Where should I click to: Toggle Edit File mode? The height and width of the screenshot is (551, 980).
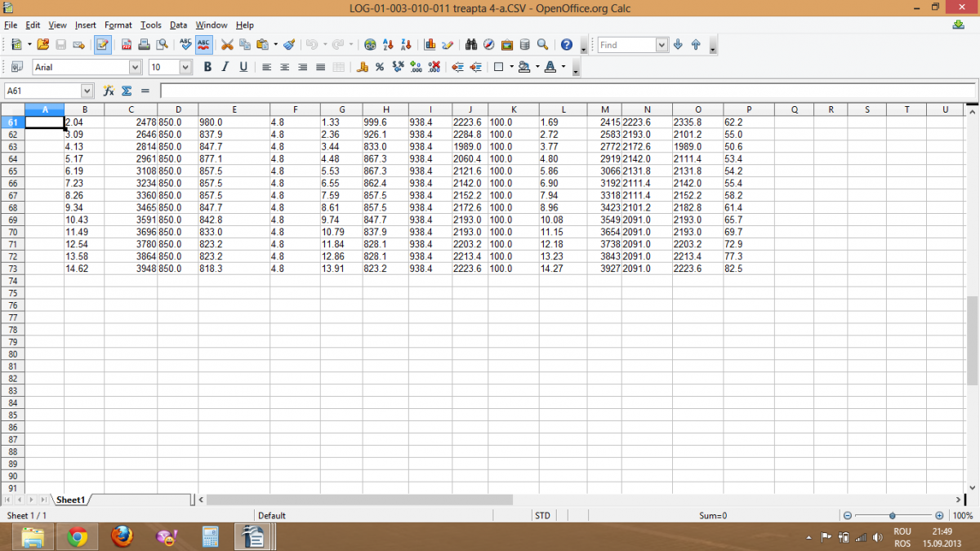(102, 45)
